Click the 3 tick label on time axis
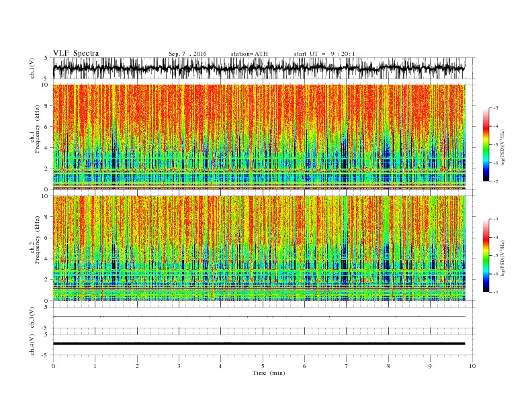 179,366
